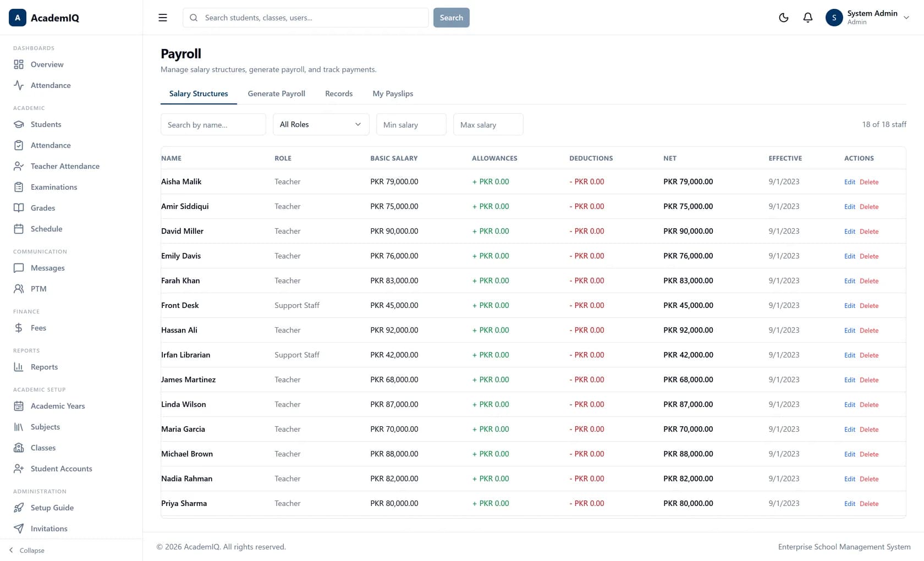Switch to Records tab
The width and height of the screenshot is (924, 561).
[339, 94]
